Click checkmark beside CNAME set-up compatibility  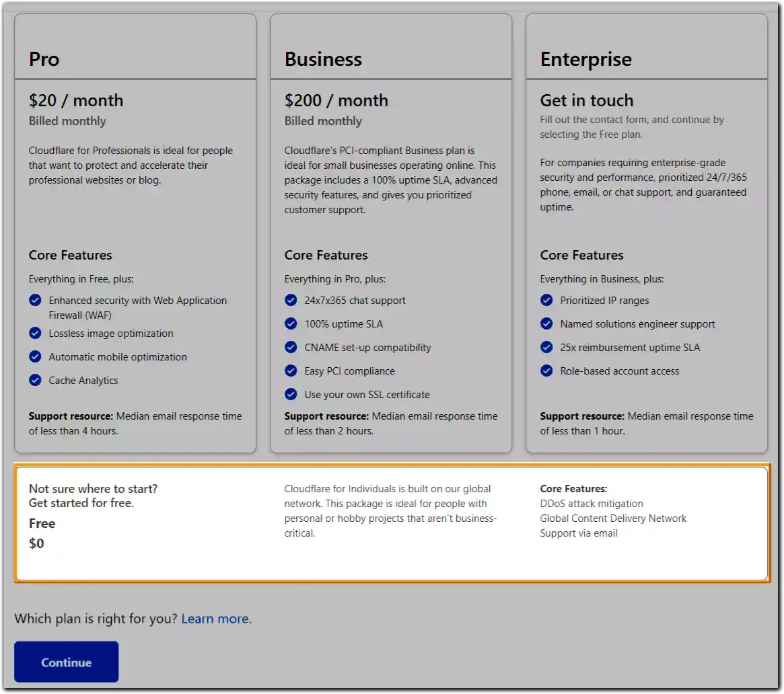(x=291, y=347)
